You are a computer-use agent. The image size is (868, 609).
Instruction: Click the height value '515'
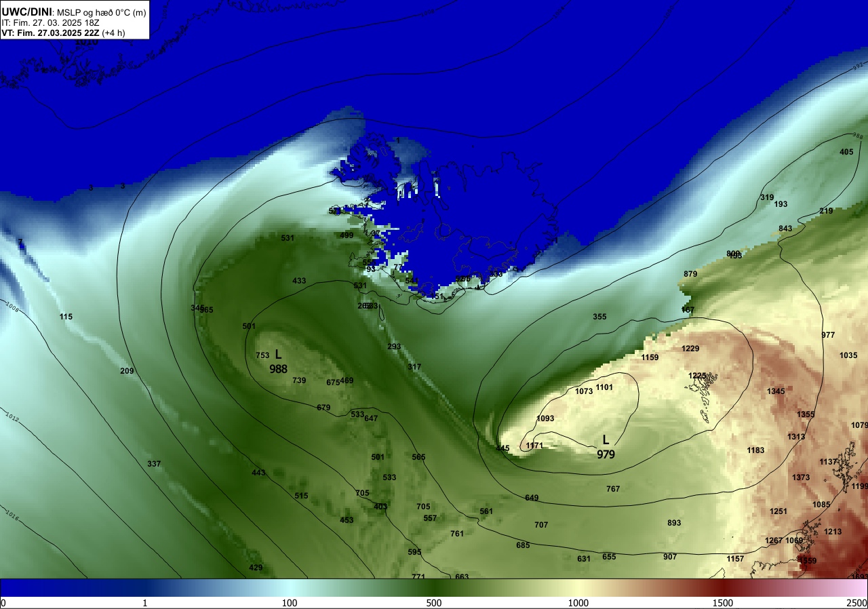[x=301, y=496]
